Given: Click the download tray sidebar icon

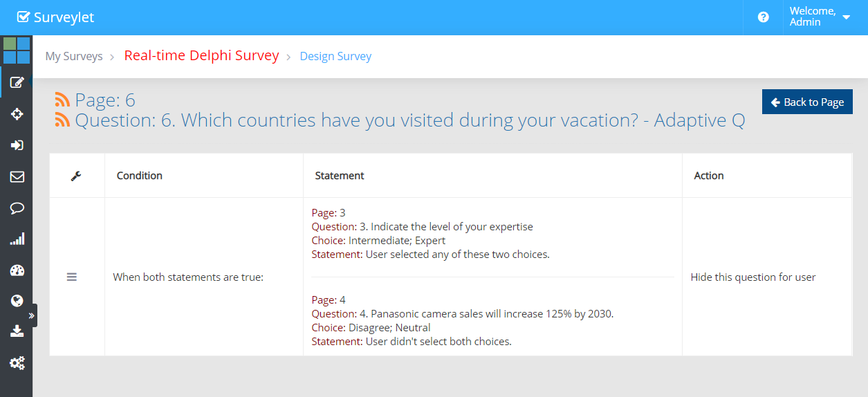Looking at the screenshot, I should (17, 331).
